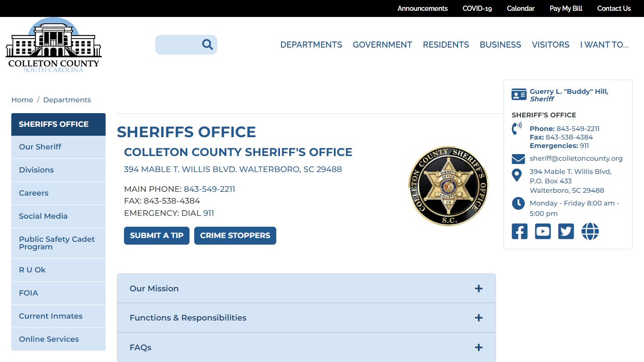This screenshot has width=644, height=362.
Task: Click the plus icon on FAQs row
Action: (479, 347)
